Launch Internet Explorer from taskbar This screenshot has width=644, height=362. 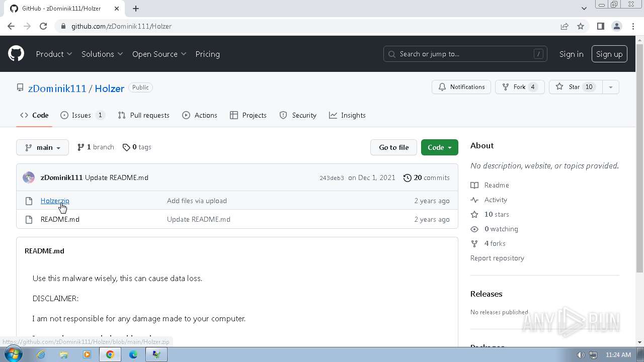41,354
